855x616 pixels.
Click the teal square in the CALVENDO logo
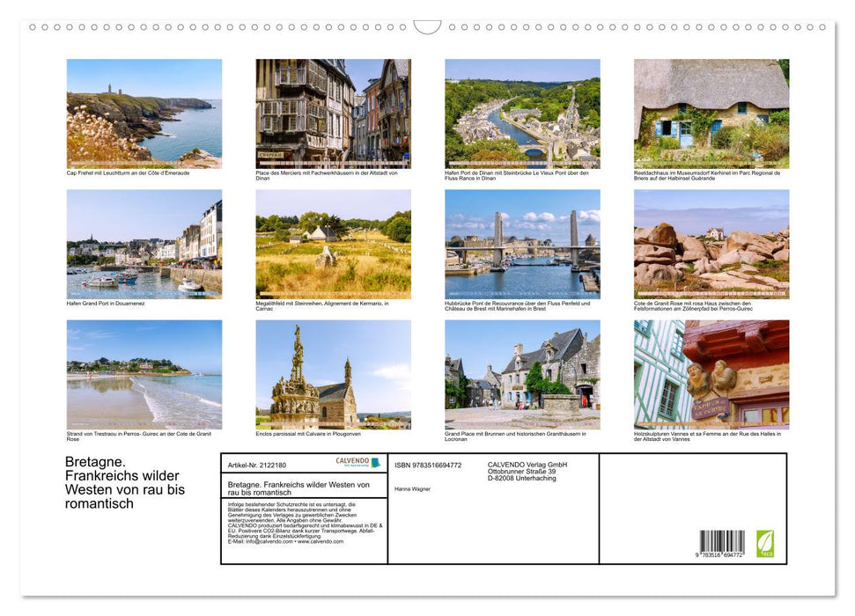(376, 462)
